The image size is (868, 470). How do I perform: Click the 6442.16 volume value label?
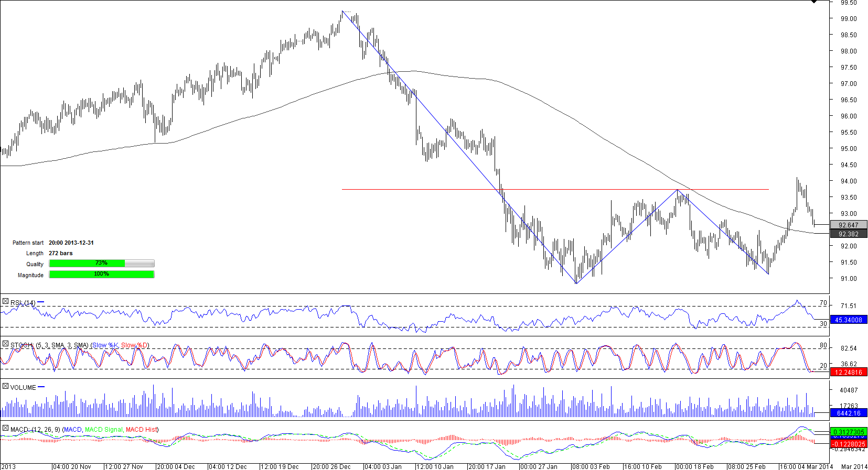848,413
